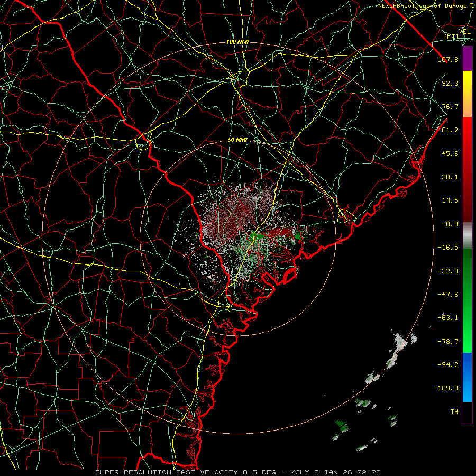The width and height of the screenshot is (476, 476).
Task: Pick the gray near-zero segment of color bar
Action: coord(467,235)
